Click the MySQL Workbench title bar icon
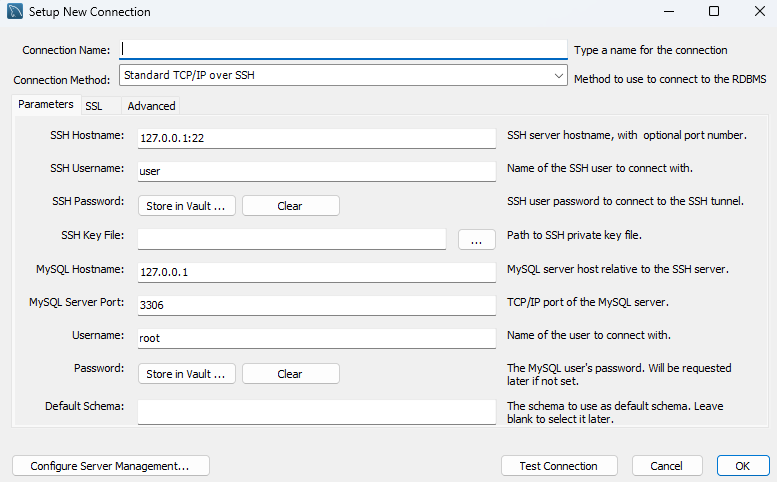777x482 pixels. (15, 11)
